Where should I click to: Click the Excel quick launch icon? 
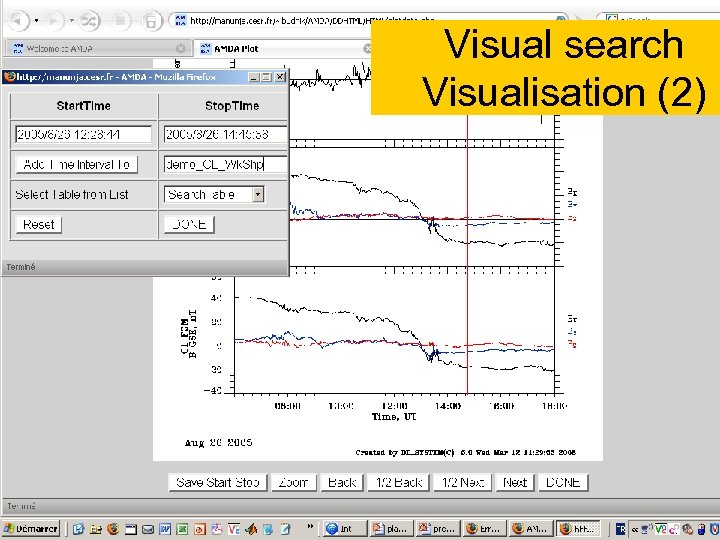point(182,529)
